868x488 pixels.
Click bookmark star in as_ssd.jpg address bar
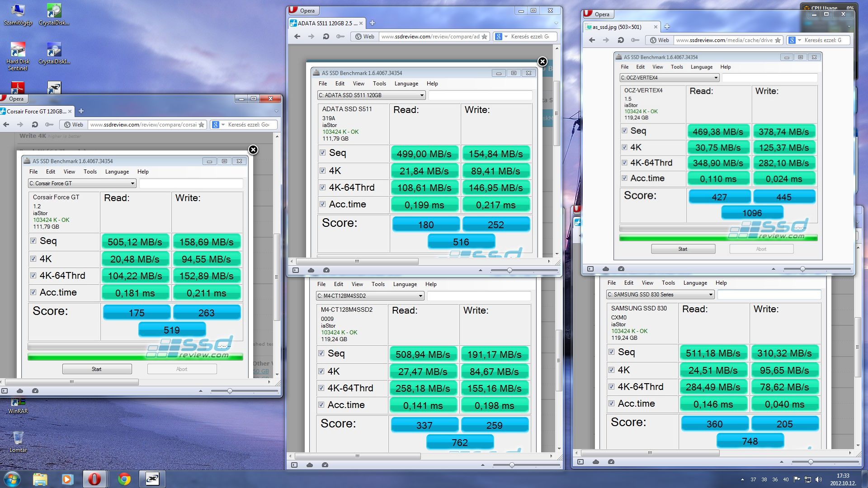click(778, 40)
